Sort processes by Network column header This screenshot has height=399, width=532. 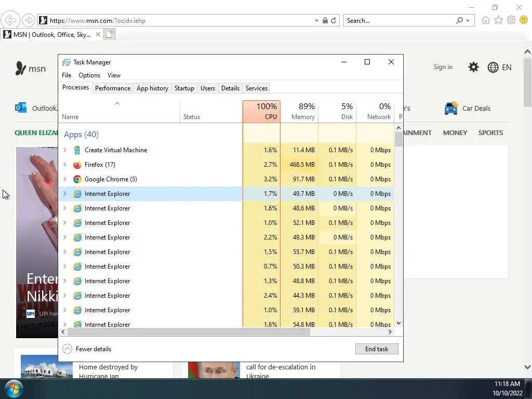375,111
